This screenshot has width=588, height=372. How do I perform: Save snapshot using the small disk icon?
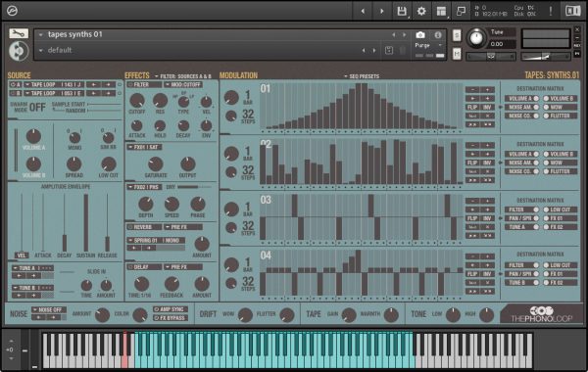389,50
